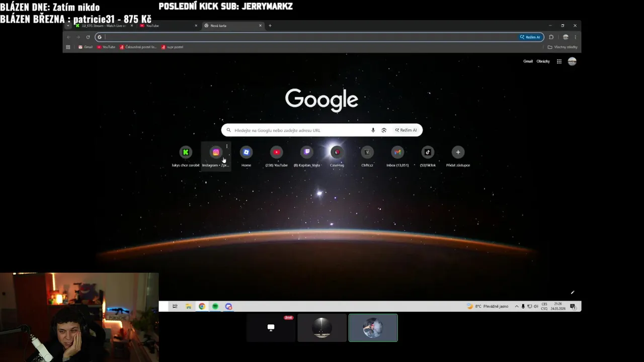Viewport: 644px width, 362px height.
Task: Click the Chrome icon in the taskbar
Action: [202, 306]
